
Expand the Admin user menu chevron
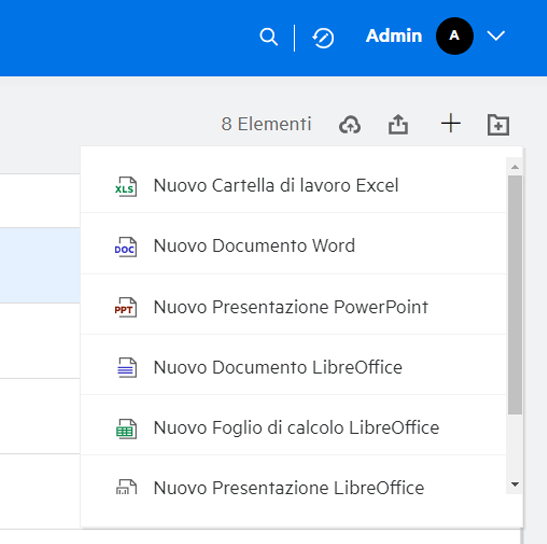(x=496, y=36)
